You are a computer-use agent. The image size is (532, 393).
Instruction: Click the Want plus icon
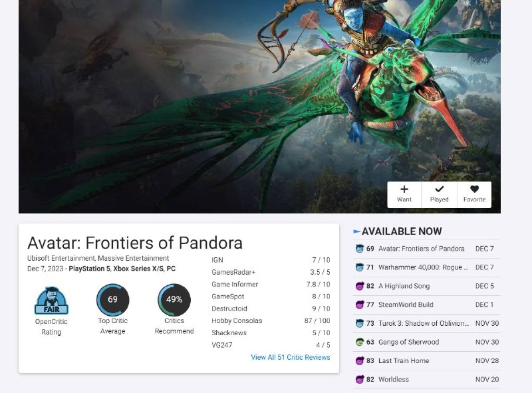click(404, 189)
